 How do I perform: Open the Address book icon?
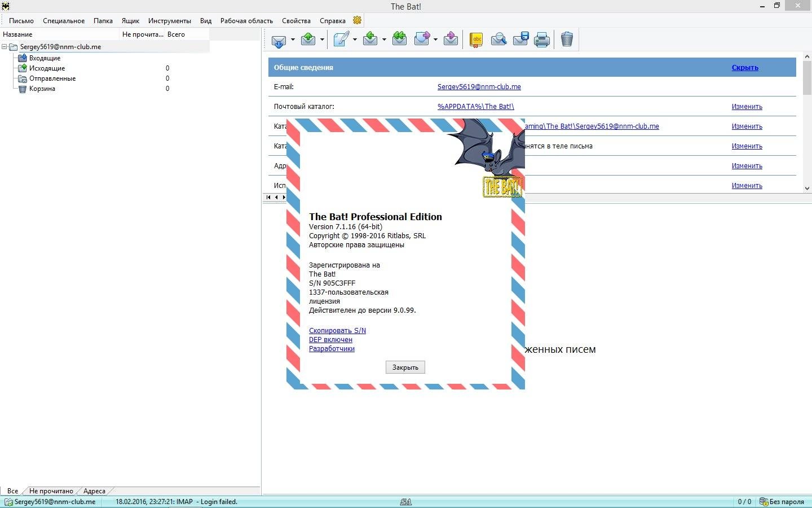point(476,40)
